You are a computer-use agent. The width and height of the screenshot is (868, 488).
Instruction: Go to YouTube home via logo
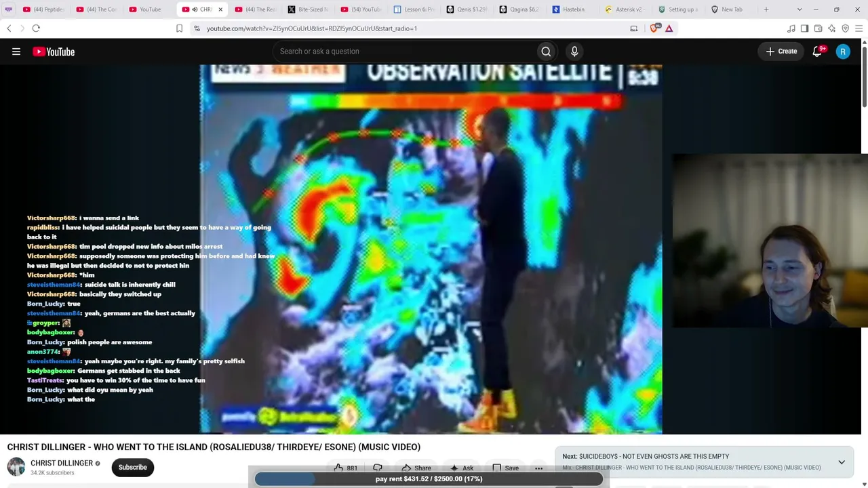54,52
